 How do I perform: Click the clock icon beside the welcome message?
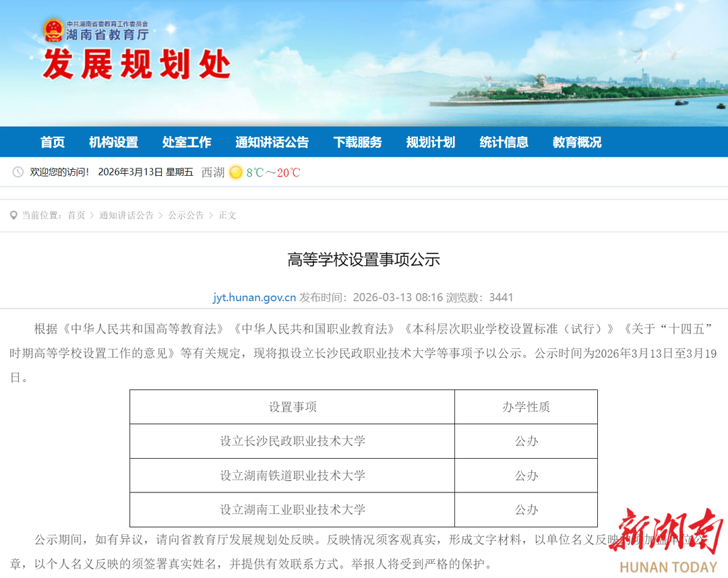coord(18,173)
